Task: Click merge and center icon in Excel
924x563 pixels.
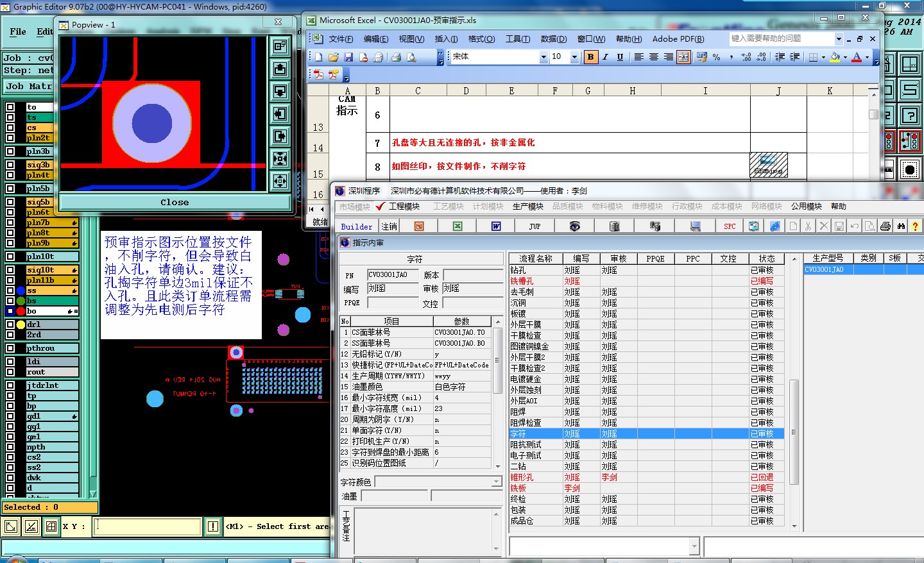Action: (683, 57)
